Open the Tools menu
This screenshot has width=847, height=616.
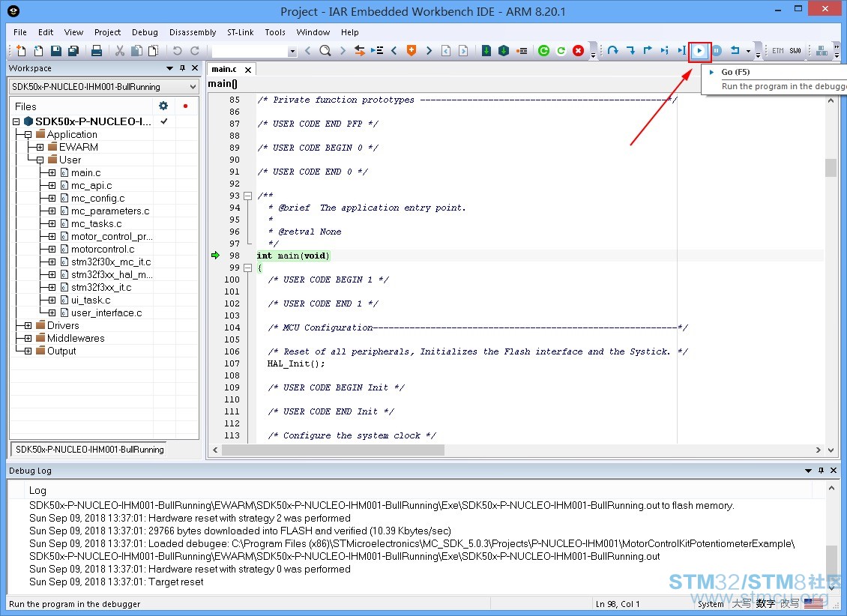pos(275,32)
